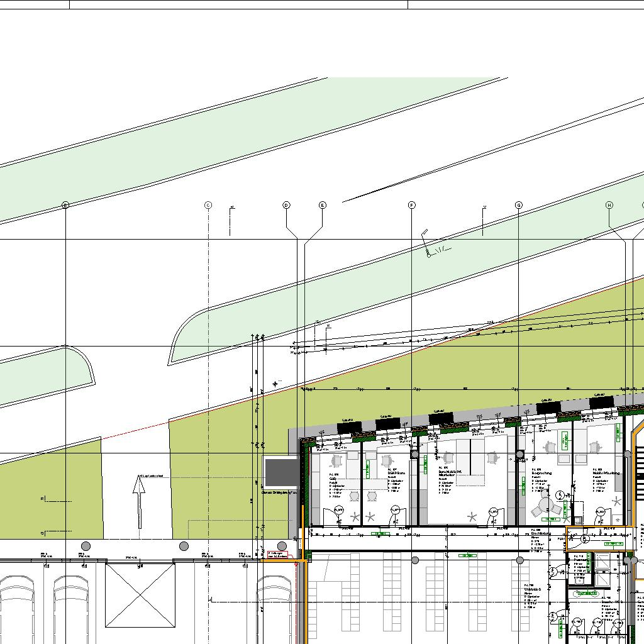
Task: Select the gray column on axis G below corridor
Action: tap(519, 560)
